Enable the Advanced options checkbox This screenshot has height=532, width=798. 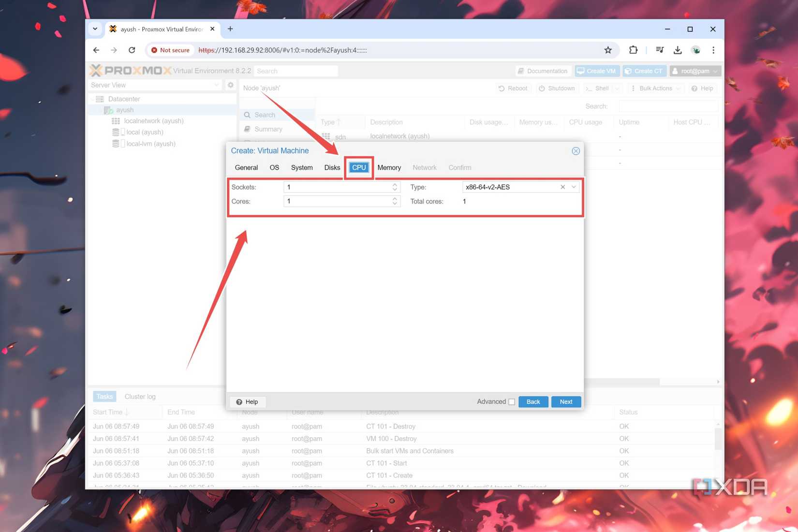[x=511, y=401]
